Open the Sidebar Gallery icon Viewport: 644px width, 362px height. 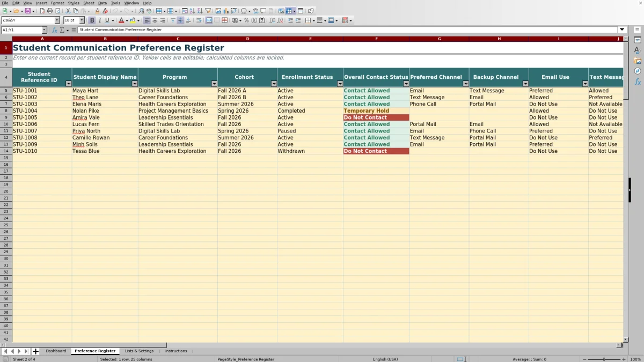coord(638,61)
